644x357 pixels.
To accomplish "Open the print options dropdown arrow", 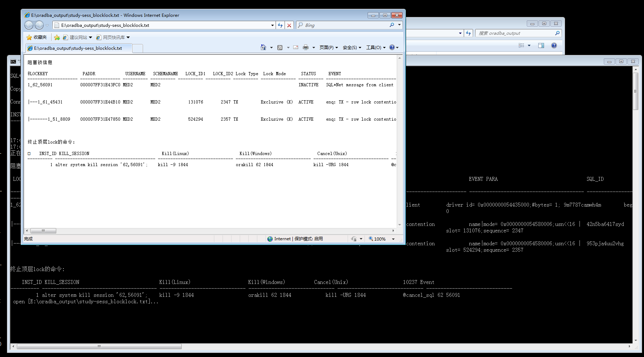I will [314, 47].
